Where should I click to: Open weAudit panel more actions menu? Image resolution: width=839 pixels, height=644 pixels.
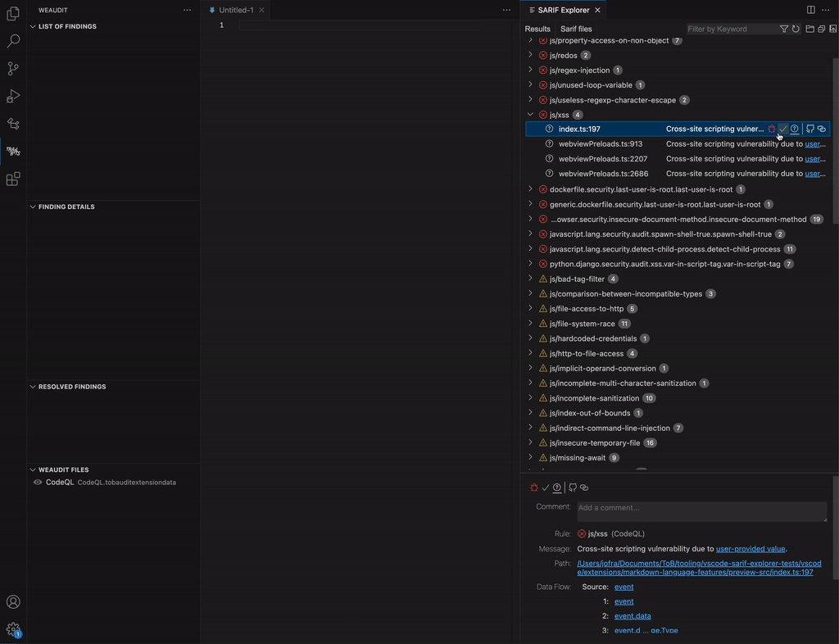click(x=187, y=10)
